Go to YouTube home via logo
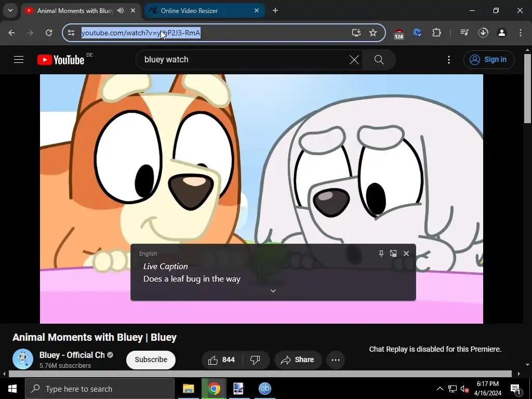 (61, 60)
